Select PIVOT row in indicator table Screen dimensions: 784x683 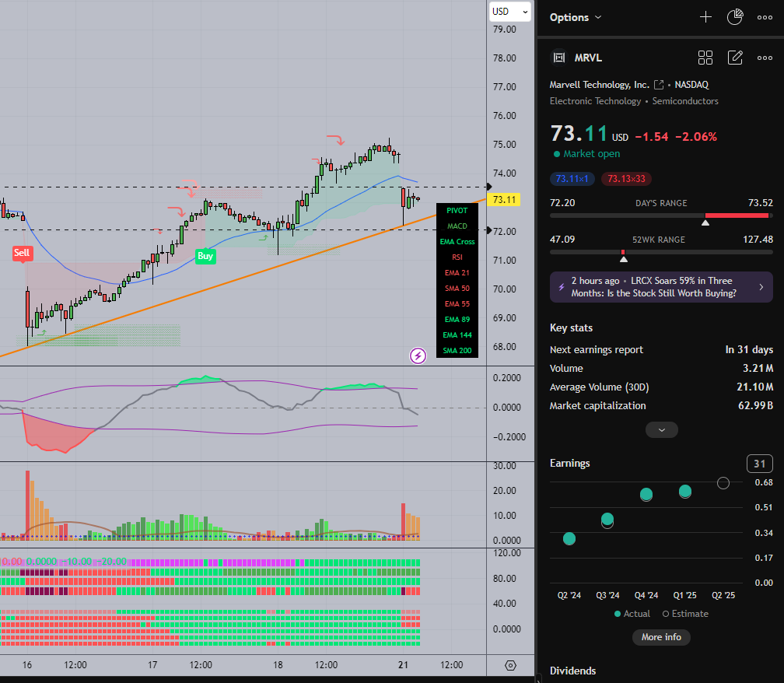pos(457,211)
